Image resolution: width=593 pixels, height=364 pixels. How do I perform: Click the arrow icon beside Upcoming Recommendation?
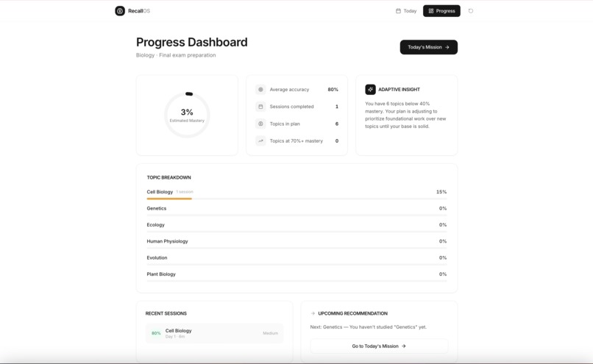tap(313, 313)
